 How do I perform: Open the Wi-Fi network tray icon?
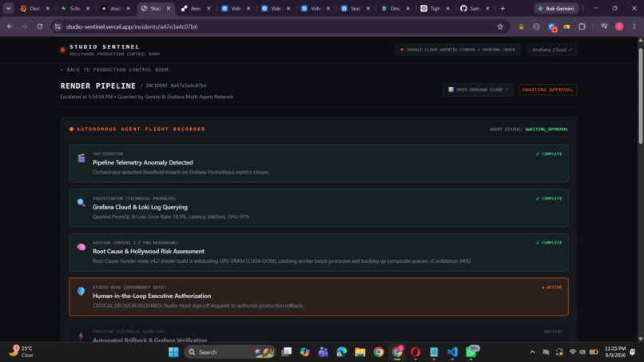[573, 352]
